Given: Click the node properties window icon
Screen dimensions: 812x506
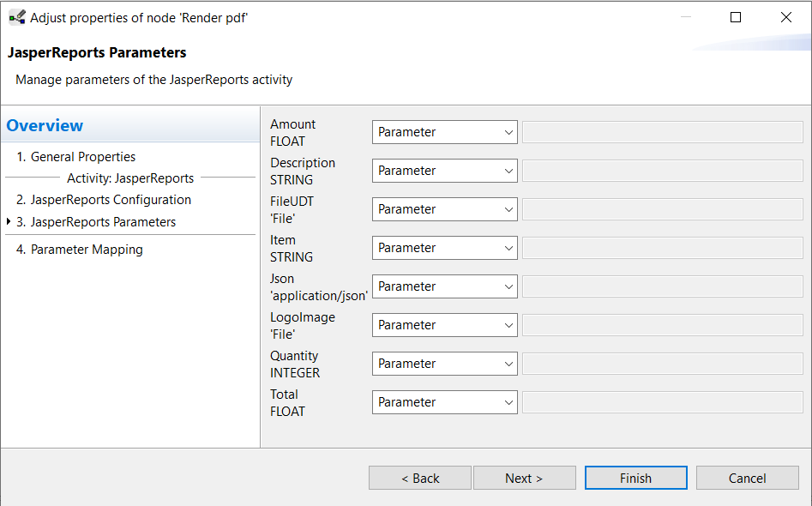Looking at the screenshot, I should (17, 18).
